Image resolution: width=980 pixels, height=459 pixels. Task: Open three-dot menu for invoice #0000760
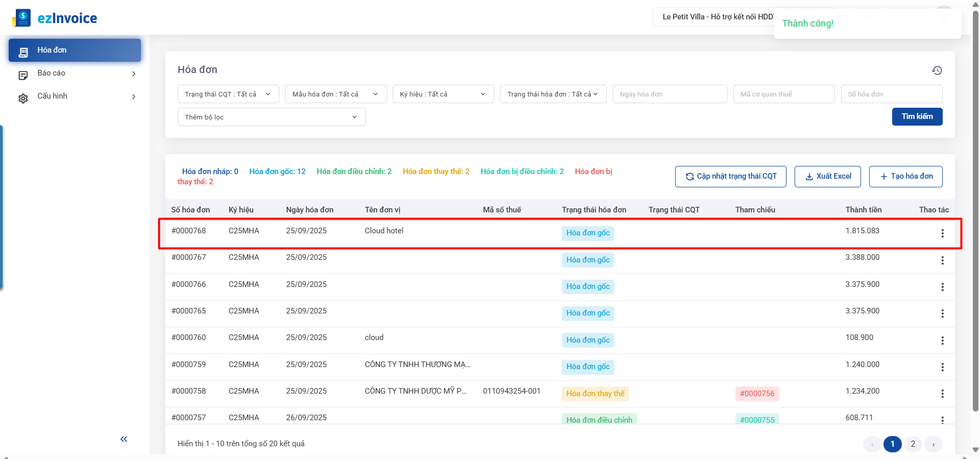point(942,341)
